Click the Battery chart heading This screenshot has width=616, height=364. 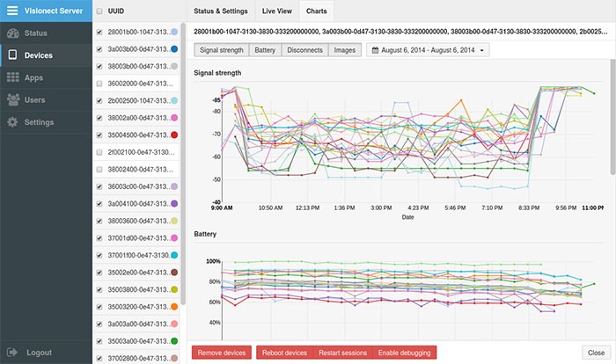click(205, 234)
